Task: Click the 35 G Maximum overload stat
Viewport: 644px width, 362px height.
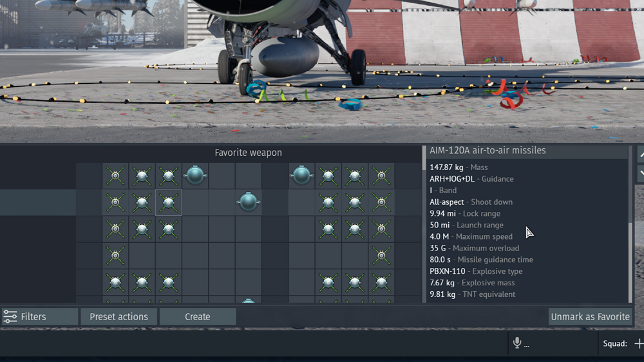Action: [x=475, y=248]
